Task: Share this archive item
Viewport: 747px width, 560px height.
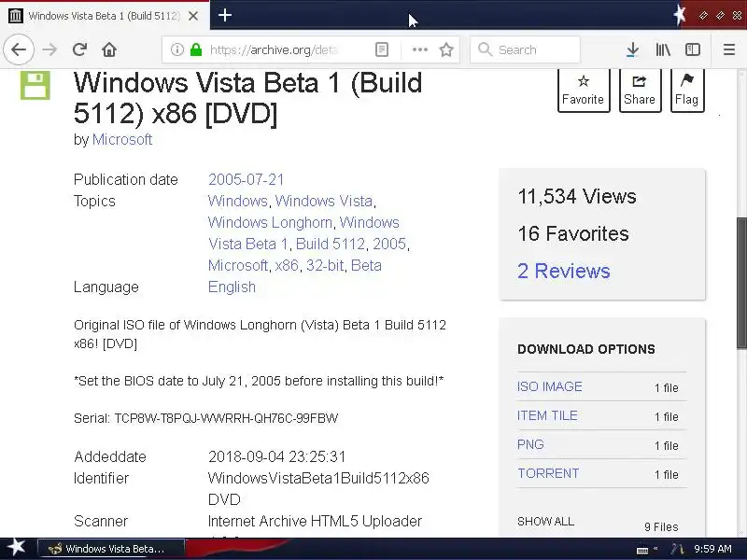Action: 640,90
